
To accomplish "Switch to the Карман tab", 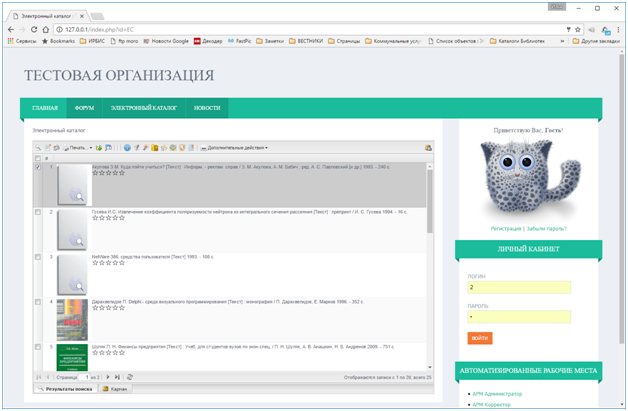I will (x=115, y=387).
